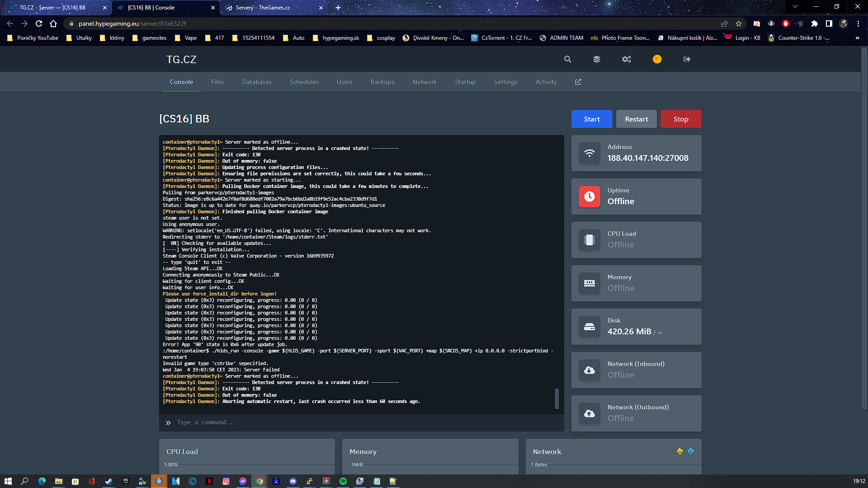The width and height of the screenshot is (868, 488).
Task: Focus the Type a command input field
Action: (362, 422)
